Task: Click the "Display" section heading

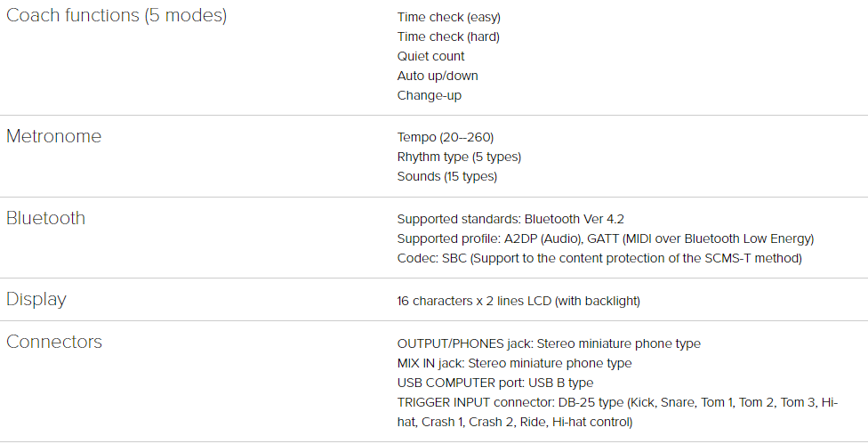Action: 36,299
